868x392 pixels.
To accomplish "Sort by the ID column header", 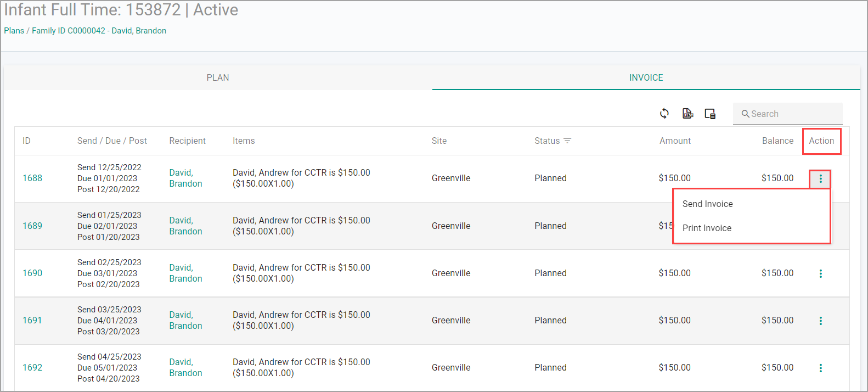I will coord(26,141).
